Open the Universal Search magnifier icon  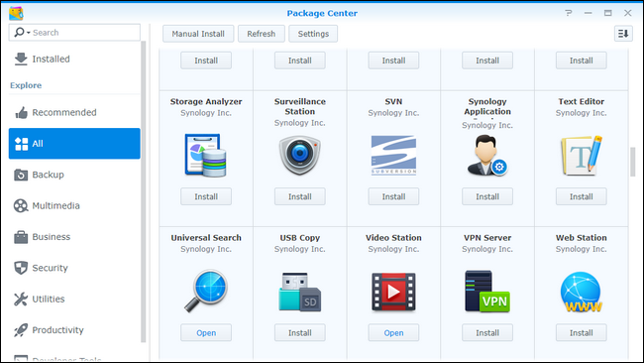click(x=206, y=291)
